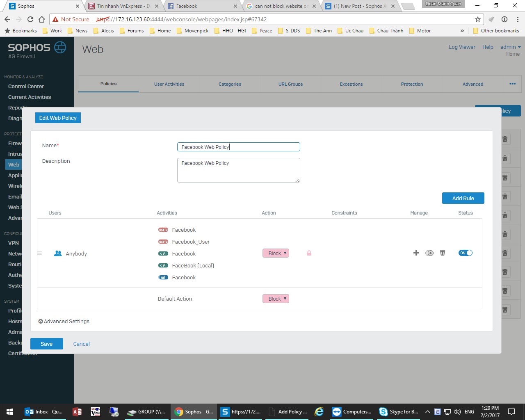
Task: Open the Log Viewer link
Action: pyautogui.click(x=462, y=47)
